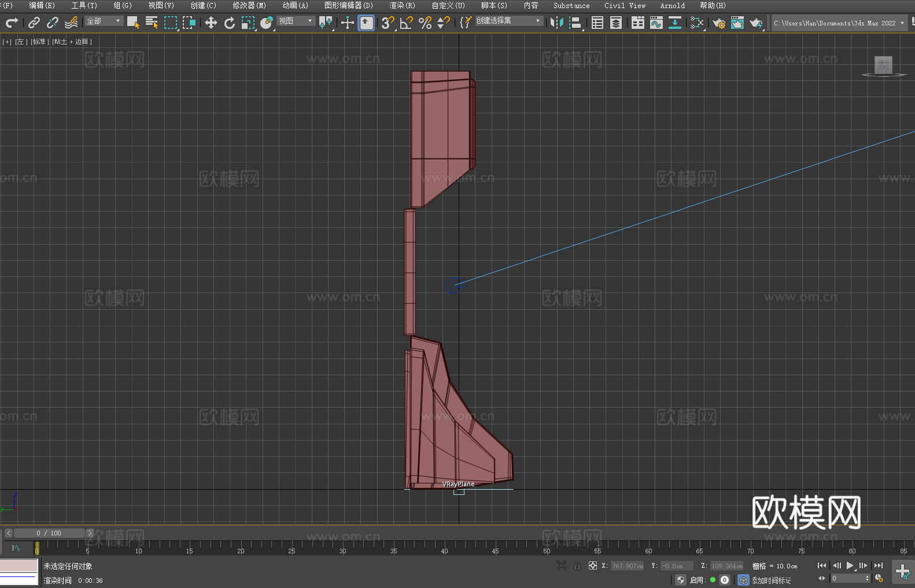Play the animation
Viewport: 915px width, 588px height.
click(x=850, y=565)
